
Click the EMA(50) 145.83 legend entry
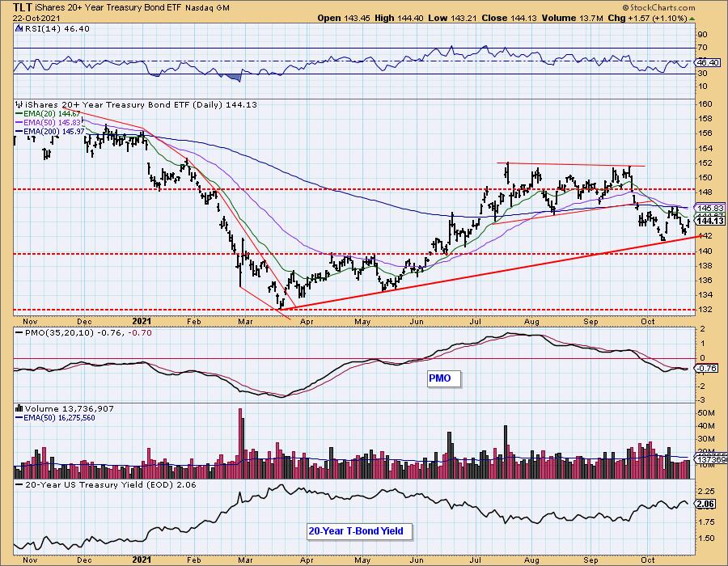click(x=48, y=122)
